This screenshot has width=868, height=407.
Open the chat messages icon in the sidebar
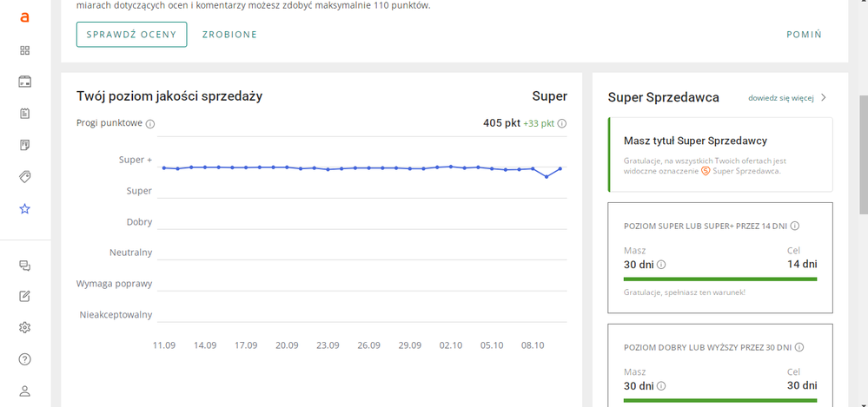pos(24,266)
